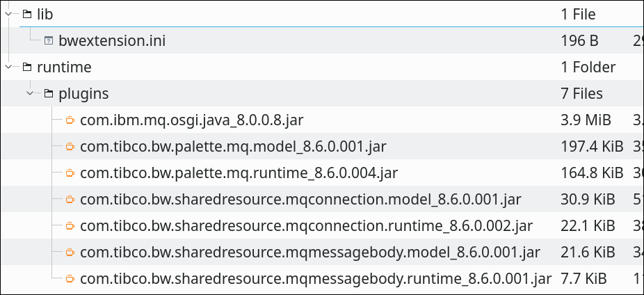Screen dimensions: 644x295
Task: Collapse the plugins folder
Action: 30,94
